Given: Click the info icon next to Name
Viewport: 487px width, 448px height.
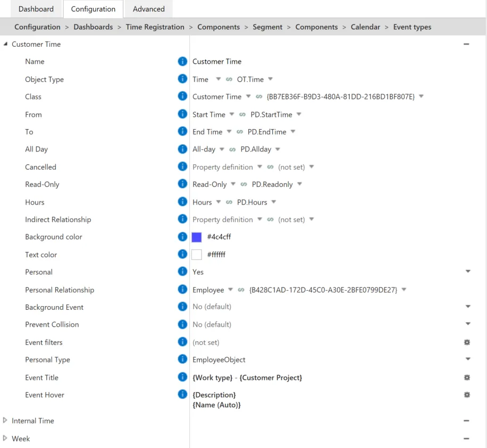Looking at the screenshot, I should point(182,61).
